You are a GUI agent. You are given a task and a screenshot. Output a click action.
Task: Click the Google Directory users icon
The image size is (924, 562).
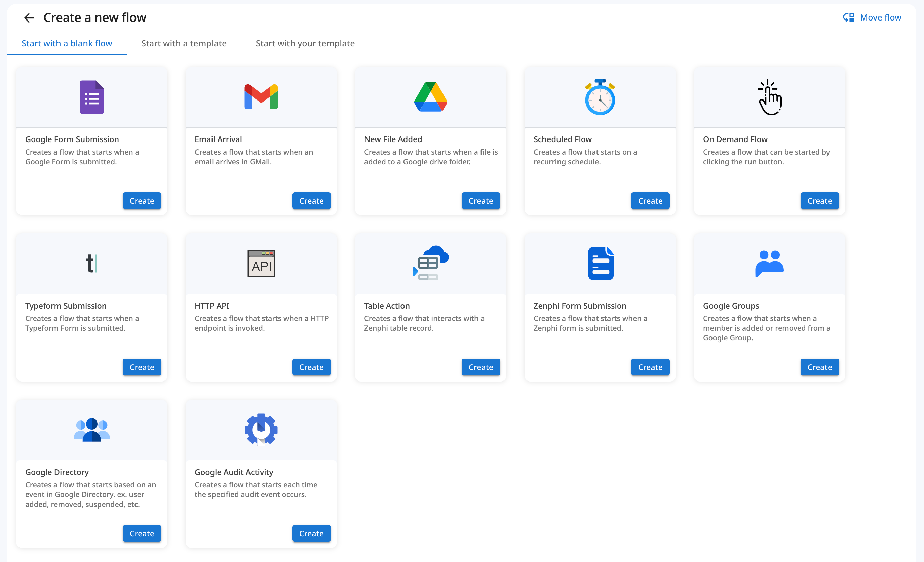click(x=91, y=430)
